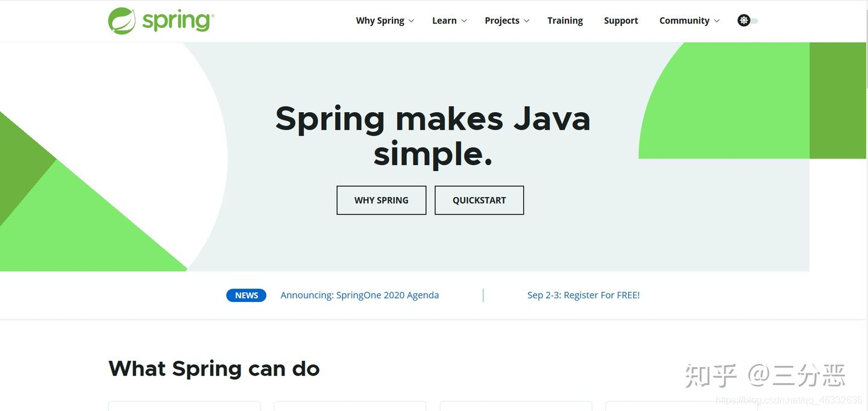Open Announcing: SpringOne 2020 Agenda link
The height and width of the screenshot is (411, 868).
pos(360,295)
